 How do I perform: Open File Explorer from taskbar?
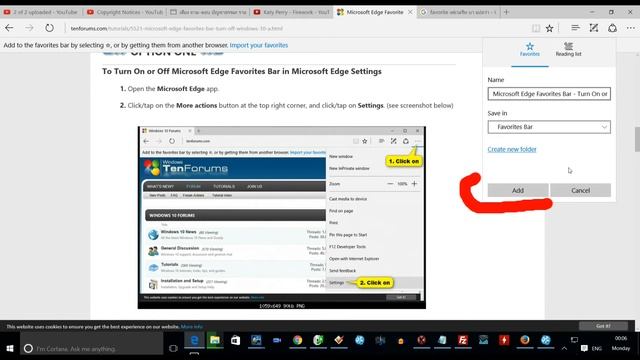tap(215, 340)
